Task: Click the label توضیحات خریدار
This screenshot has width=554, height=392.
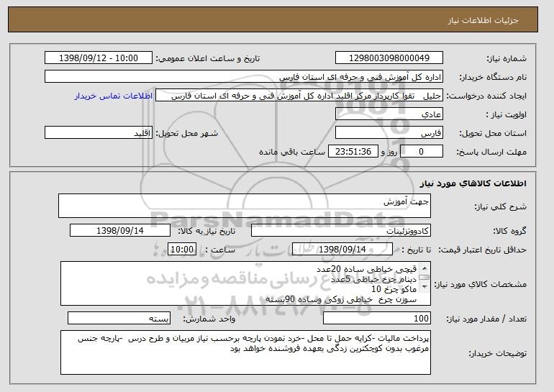Action: (x=497, y=353)
